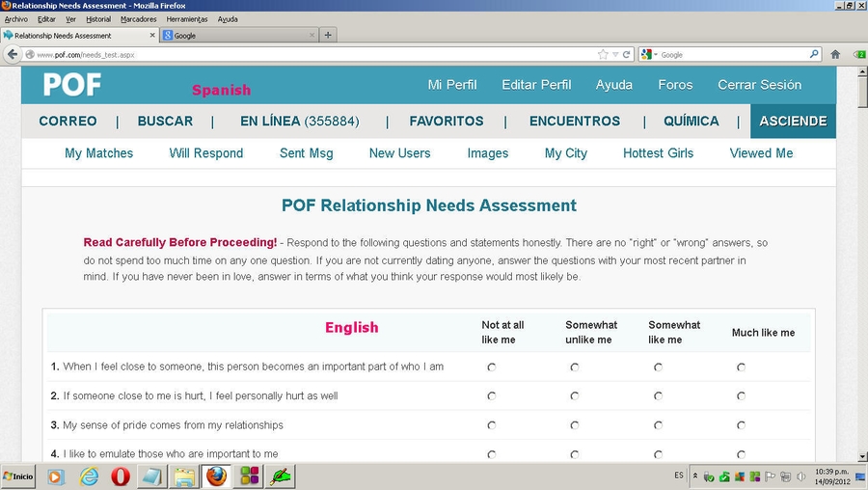Click the Cerrar Sesión link
Viewport: 868px width, 490px height.
[759, 85]
